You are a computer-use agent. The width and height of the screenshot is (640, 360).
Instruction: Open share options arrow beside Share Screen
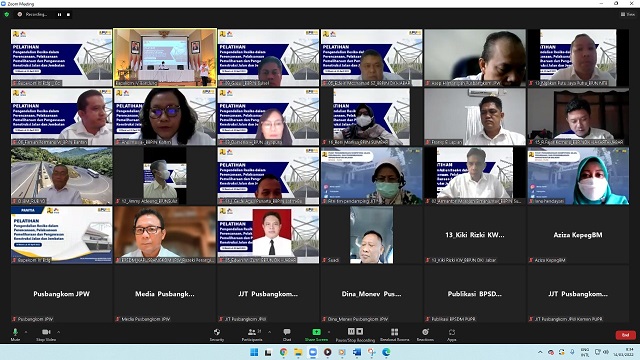pyautogui.click(x=329, y=332)
